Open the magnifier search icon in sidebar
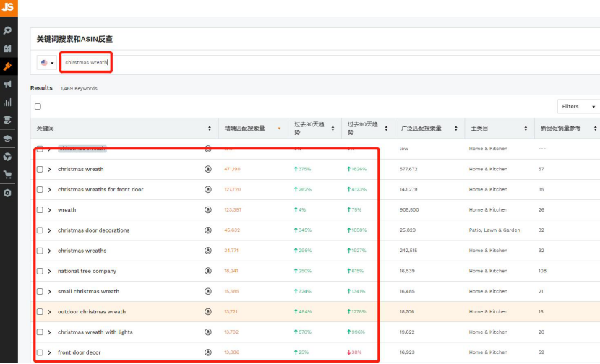 [8, 31]
